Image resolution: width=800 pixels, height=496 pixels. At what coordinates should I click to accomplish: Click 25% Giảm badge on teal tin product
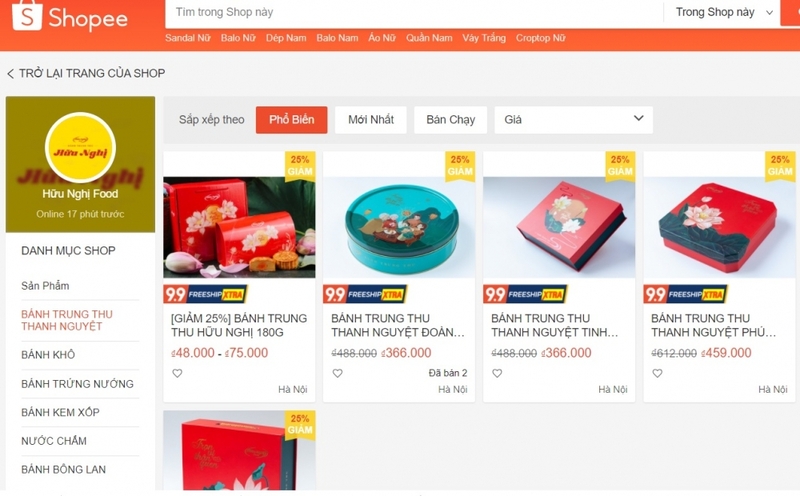coord(460,166)
